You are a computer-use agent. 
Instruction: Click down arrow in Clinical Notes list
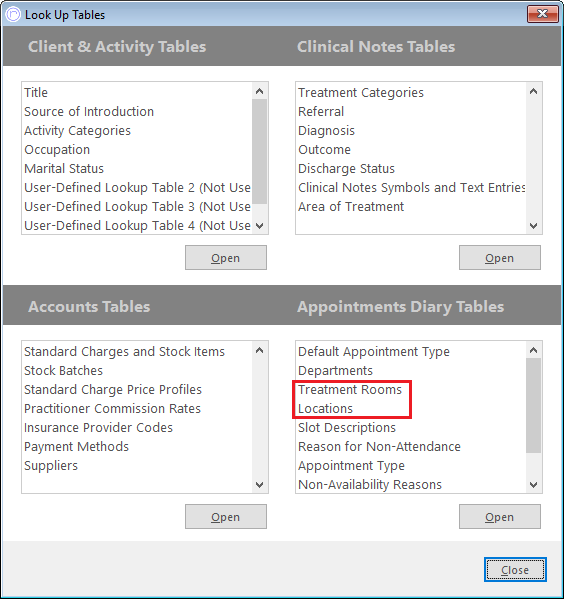point(533,226)
